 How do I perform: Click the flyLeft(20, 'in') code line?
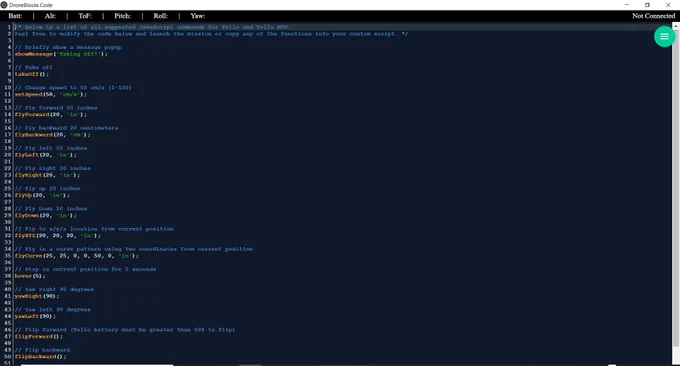pyautogui.click(x=46, y=155)
